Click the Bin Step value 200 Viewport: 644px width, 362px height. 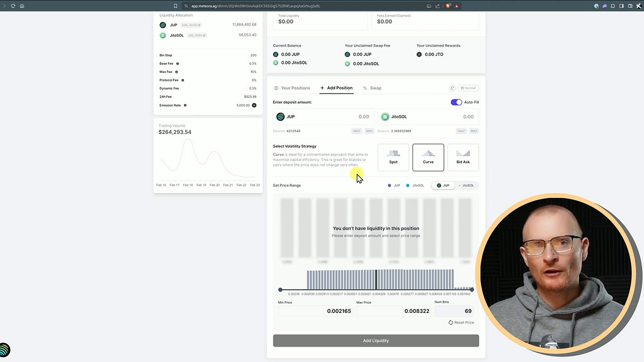(x=253, y=55)
